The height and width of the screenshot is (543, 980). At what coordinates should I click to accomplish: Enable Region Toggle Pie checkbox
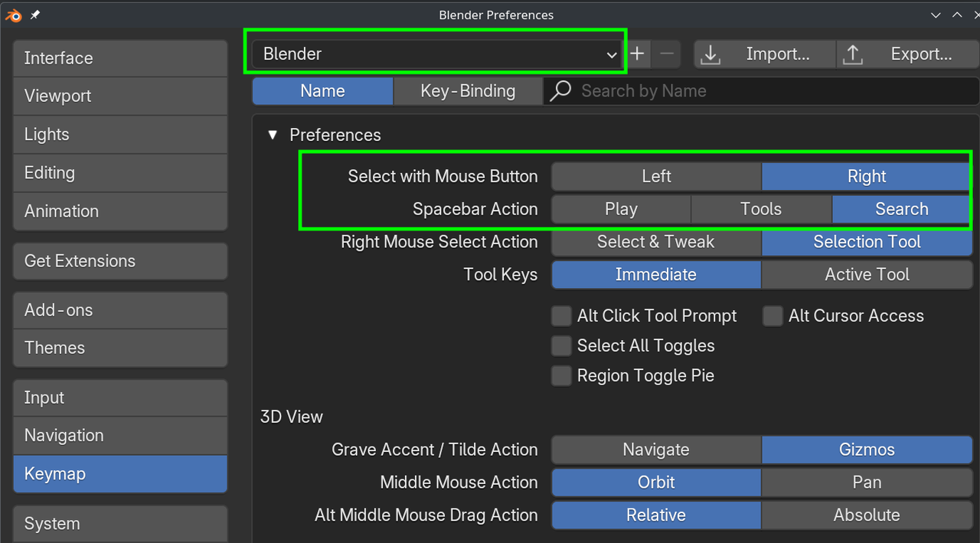[x=562, y=376]
